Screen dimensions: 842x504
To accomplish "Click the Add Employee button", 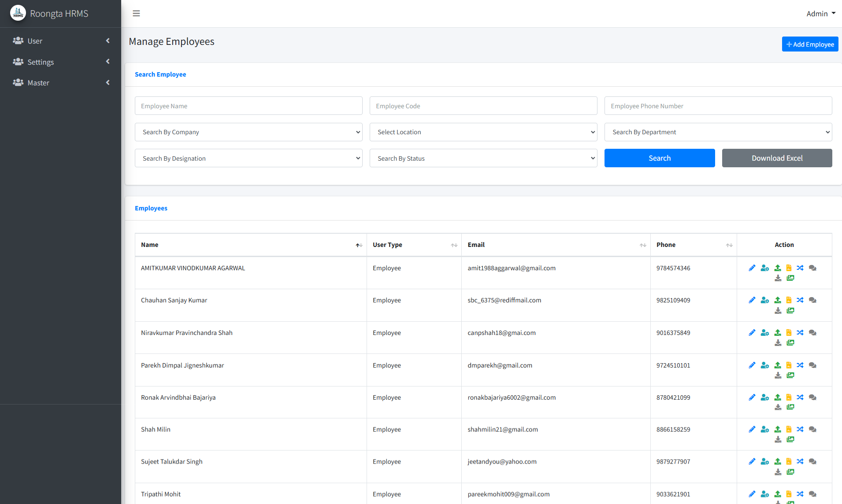I will 810,44.
